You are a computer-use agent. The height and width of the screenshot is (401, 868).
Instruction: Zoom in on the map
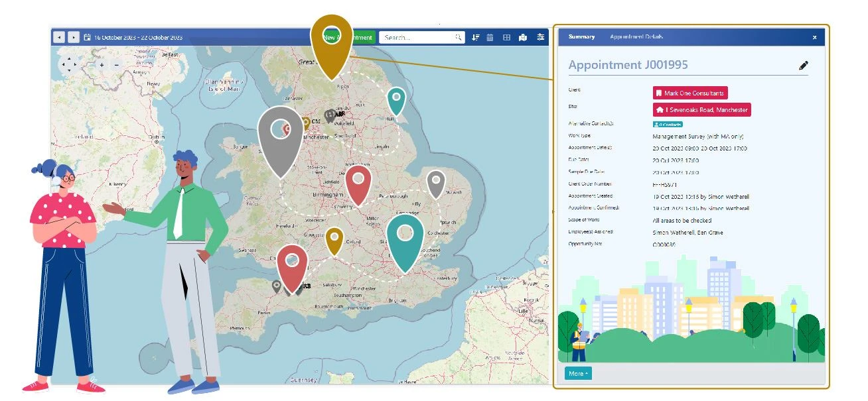pyautogui.click(x=102, y=65)
